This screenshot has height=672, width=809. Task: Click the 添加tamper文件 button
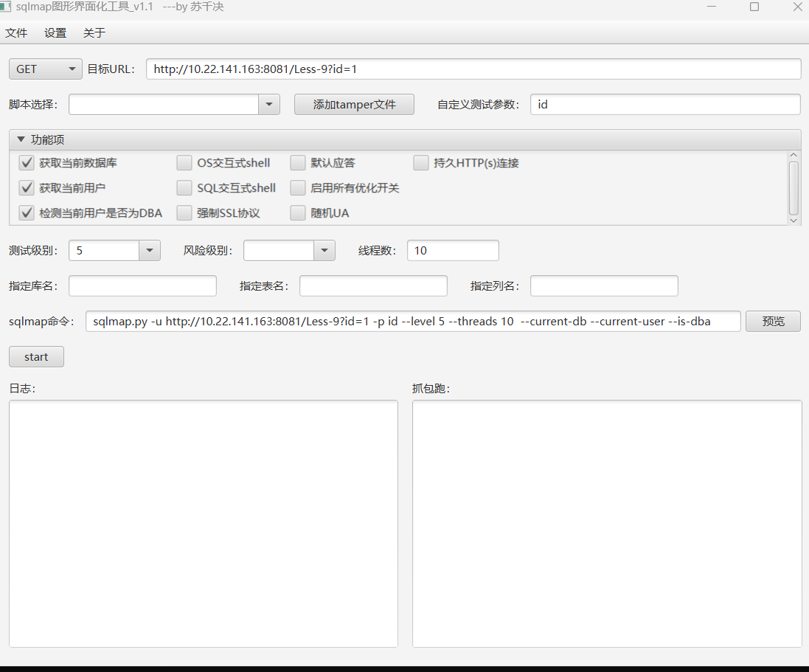(x=354, y=105)
